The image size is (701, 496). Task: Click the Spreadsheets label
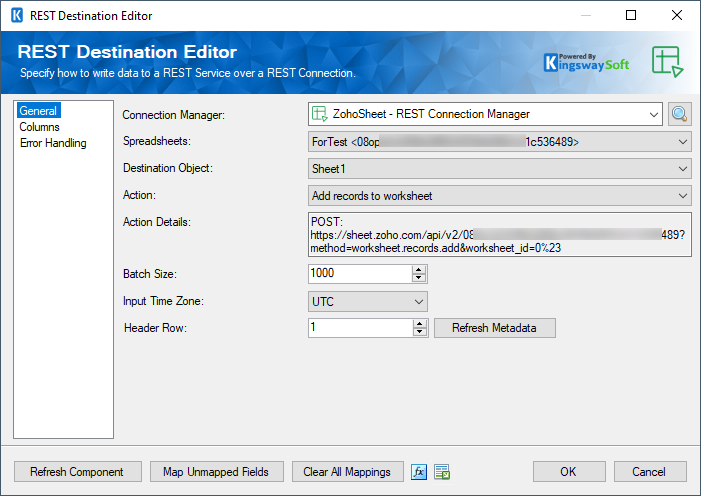[157, 141]
